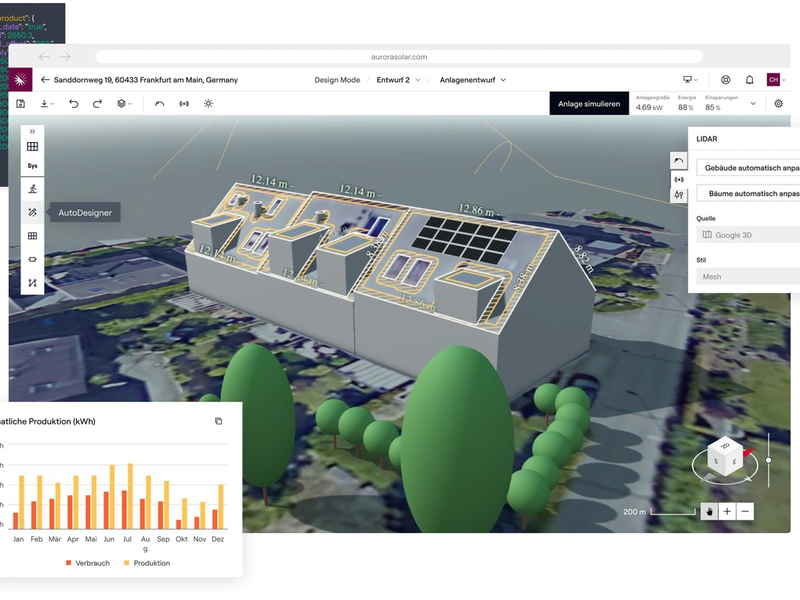Undo the last design change

[73, 103]
